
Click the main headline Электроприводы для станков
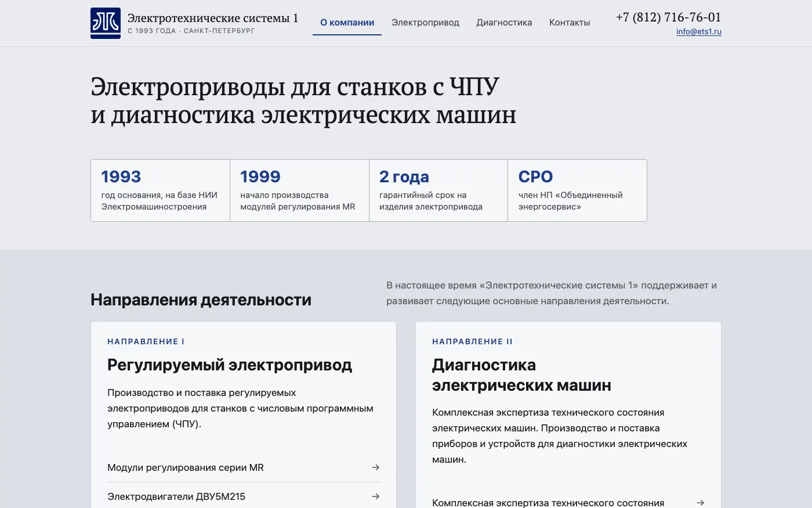click(x=303, y=100)
